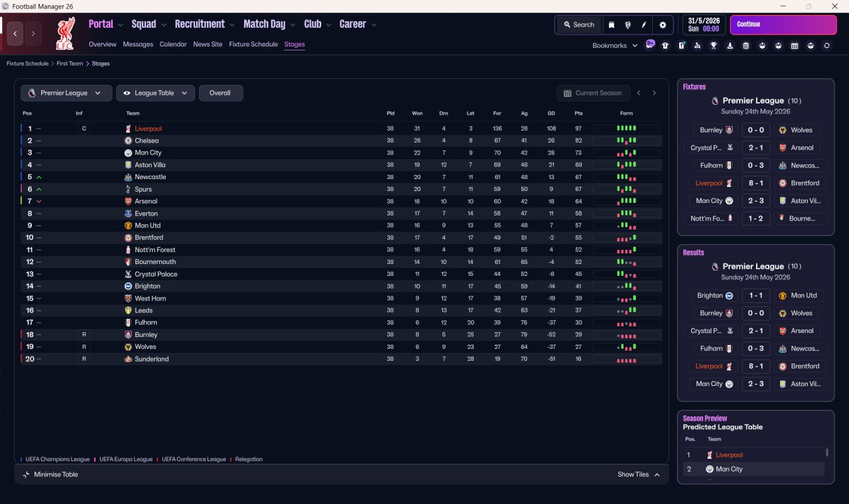
Task: Click the date and time 31/5/2026 display
Action: tap(704, 25)
